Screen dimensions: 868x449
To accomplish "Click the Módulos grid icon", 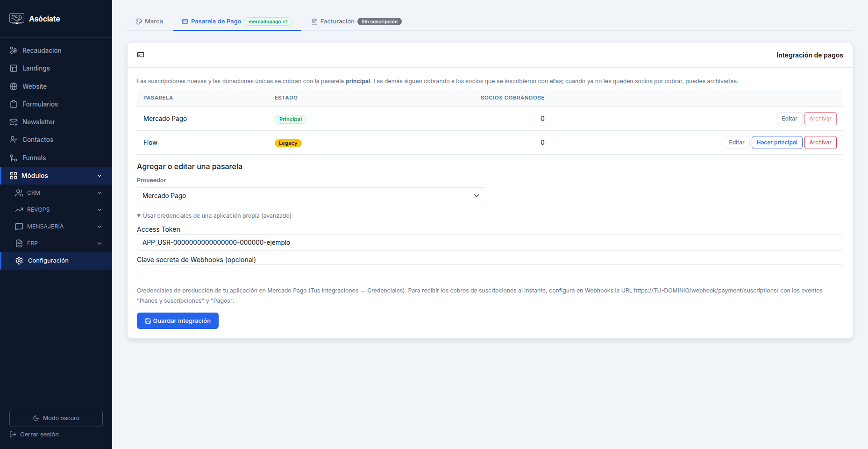I will pyautogui.click(x=14, y=176).
